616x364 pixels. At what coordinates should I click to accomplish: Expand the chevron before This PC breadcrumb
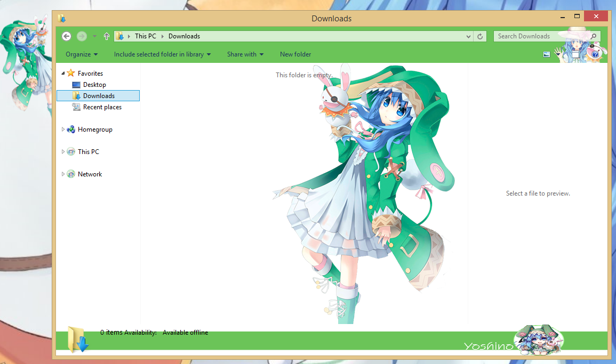[129, 36]
